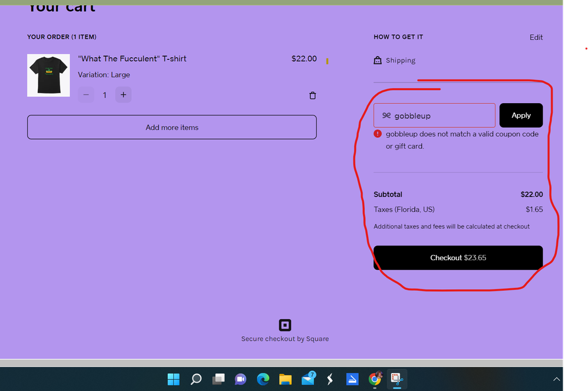
Task: Open the T-shirt product thumbnail
Action: pyautogui.click(x=48, y=75)
